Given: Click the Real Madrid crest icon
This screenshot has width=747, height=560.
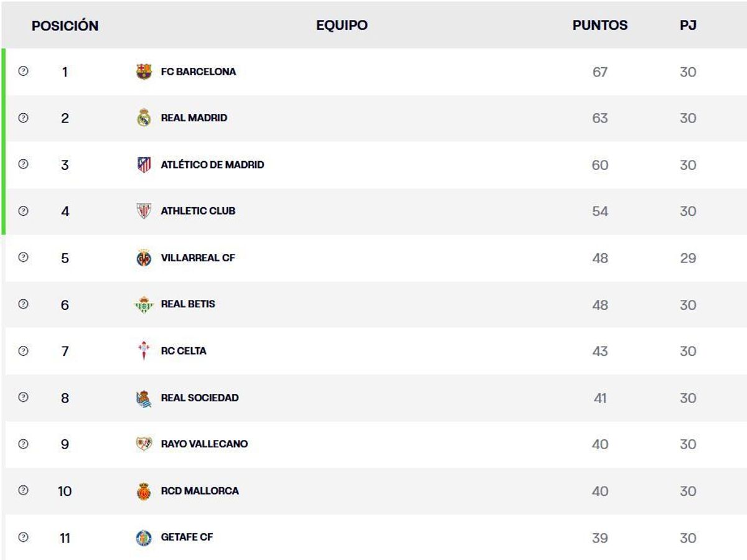Looking at the screenshot, I should point(144,118).
